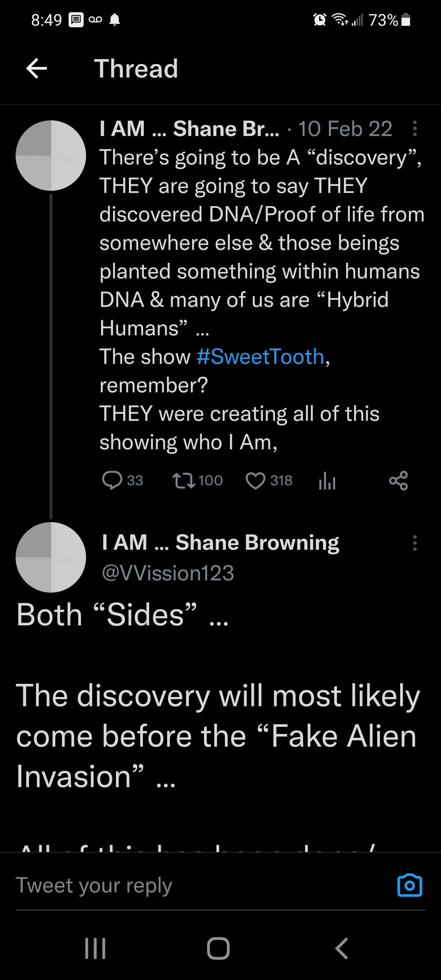Open reply icon with 33 comments
This screenshot has width=441, height=980.
click(x=112, y=481)
